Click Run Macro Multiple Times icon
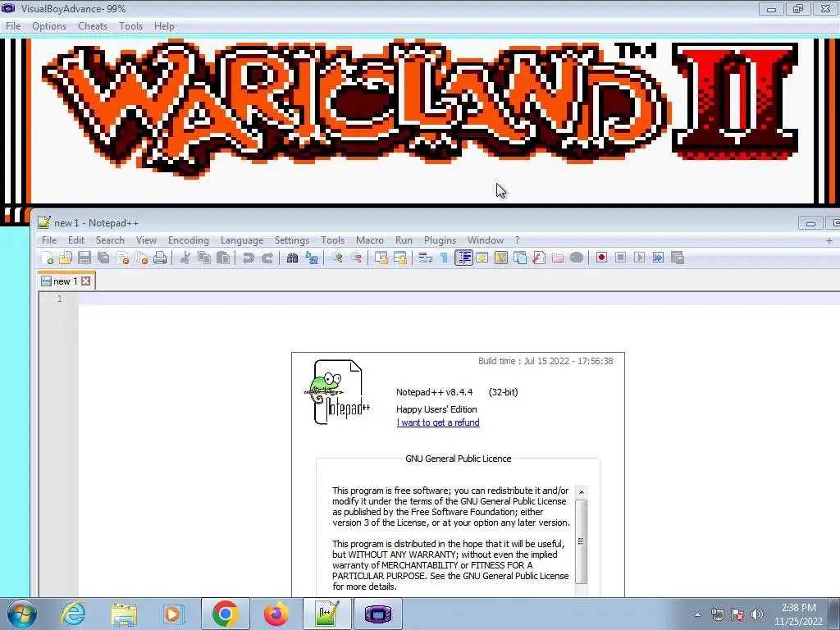Viewport: 840px width, 630px height. (x=659, y=258)
